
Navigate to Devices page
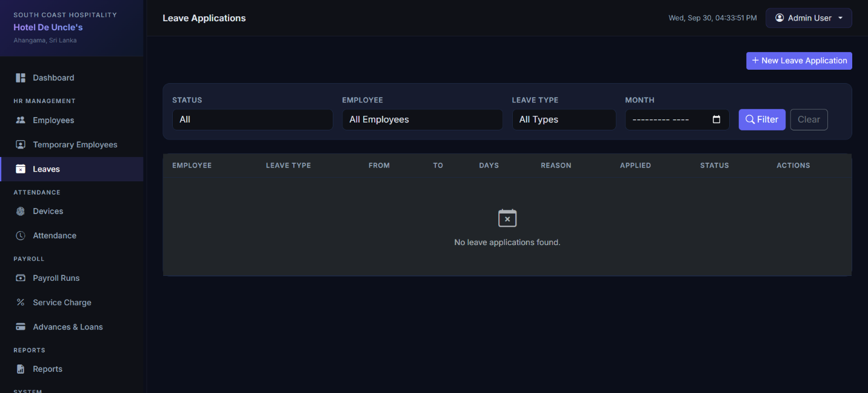tap(72, 211)
